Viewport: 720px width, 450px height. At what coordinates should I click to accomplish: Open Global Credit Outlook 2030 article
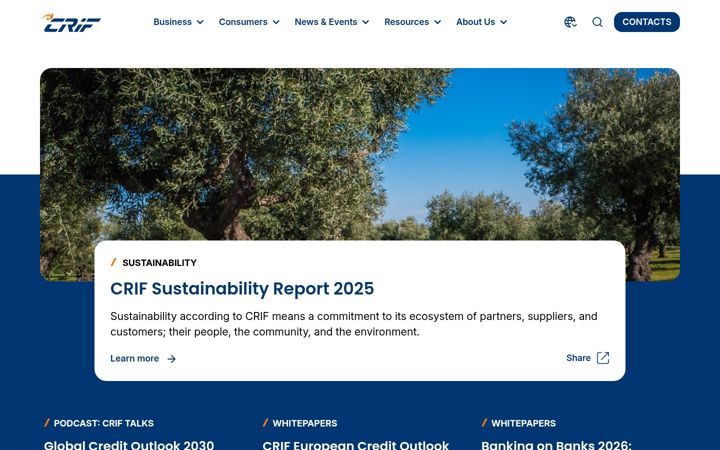(x=129, y=445)
